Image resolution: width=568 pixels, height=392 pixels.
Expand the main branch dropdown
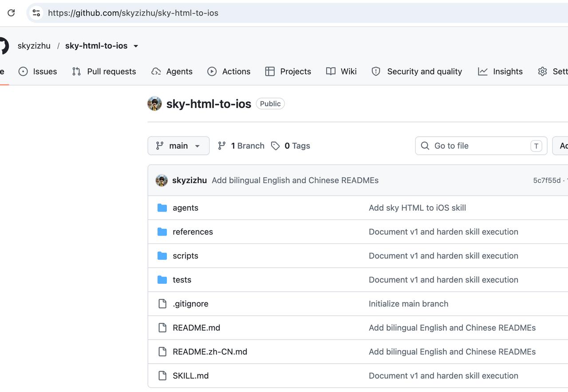178,146
